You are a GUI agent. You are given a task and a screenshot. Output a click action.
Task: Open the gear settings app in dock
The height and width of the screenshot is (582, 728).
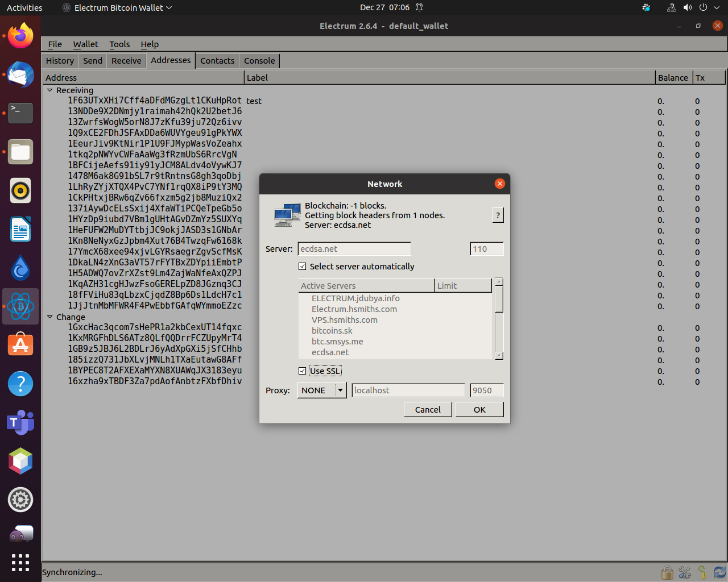[x=20, y=500]
